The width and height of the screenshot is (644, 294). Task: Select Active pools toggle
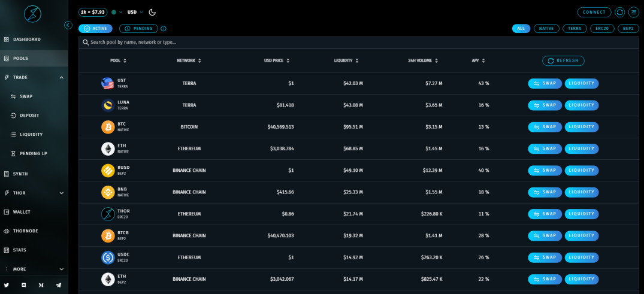tap(96, 29)
